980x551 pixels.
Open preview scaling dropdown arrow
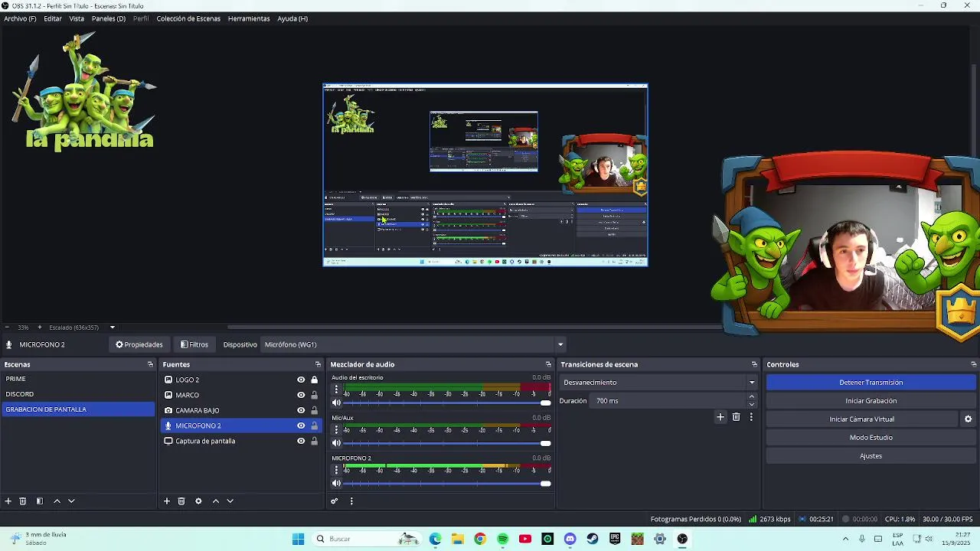click(112, 328)
